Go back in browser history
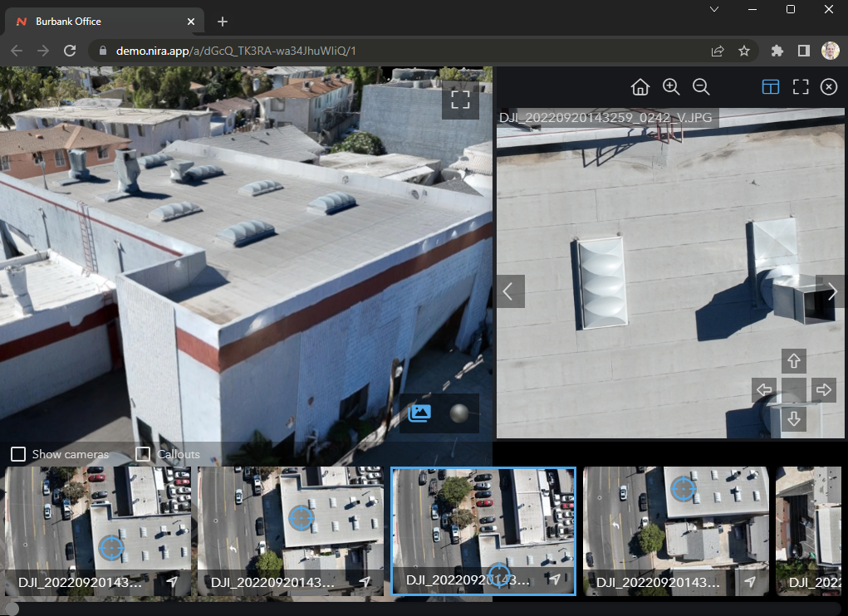This screenshot has height=616, width=848. [x=17, y=51]
